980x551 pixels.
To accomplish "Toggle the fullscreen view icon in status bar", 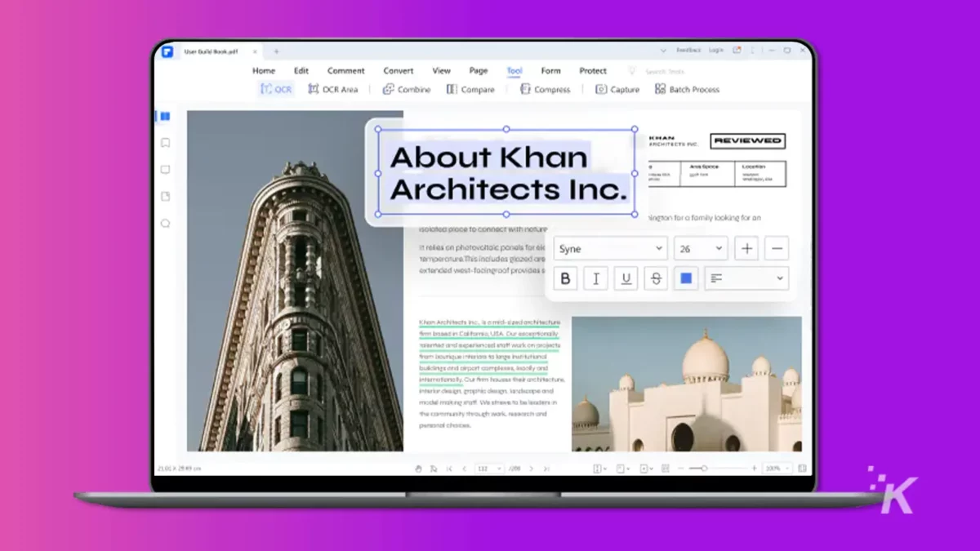I will pos(802,469).
